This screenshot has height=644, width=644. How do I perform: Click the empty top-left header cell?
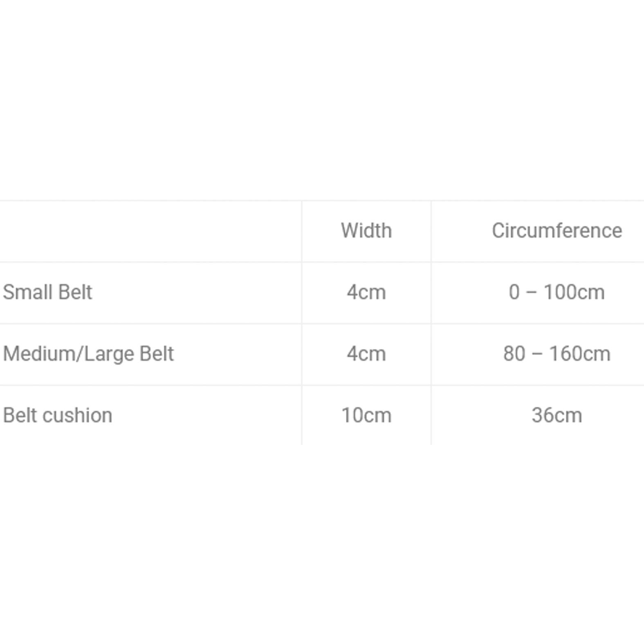150,231
